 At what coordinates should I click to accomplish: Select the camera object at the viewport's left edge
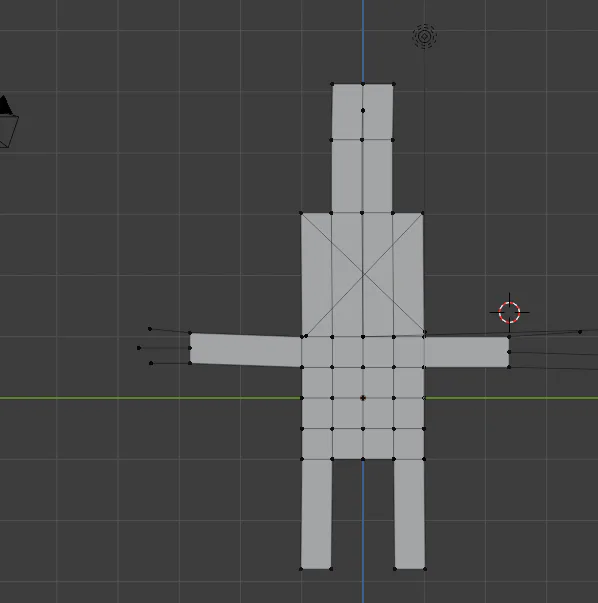click(8, 121)
